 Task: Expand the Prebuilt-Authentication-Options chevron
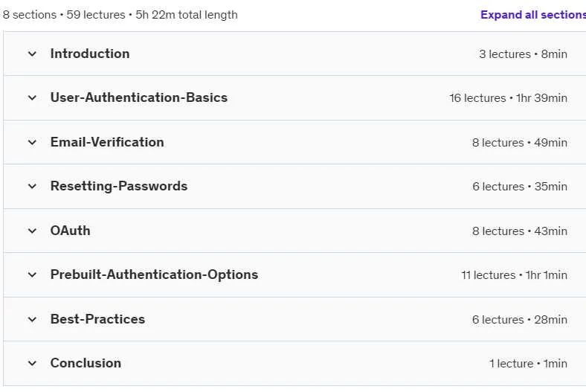point(32,274)
